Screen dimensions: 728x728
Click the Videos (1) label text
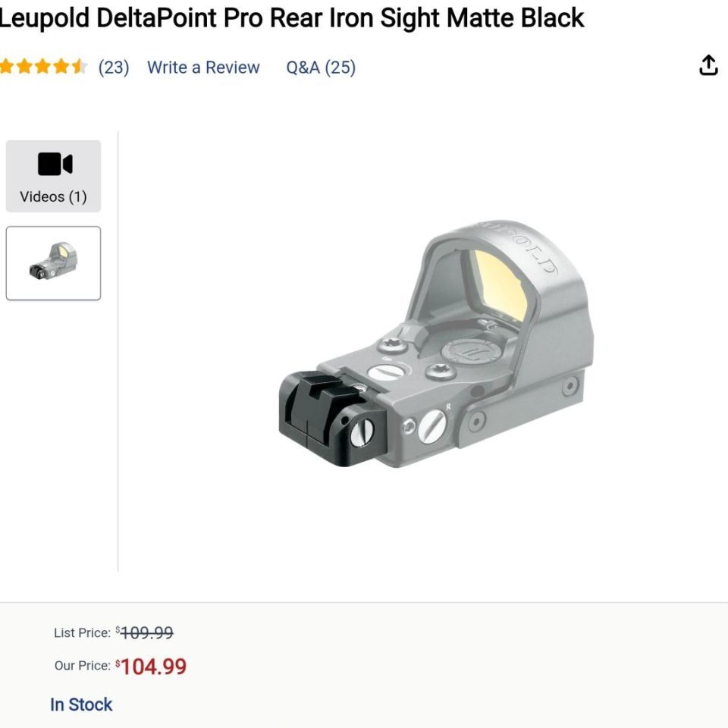tap(53, 196)
